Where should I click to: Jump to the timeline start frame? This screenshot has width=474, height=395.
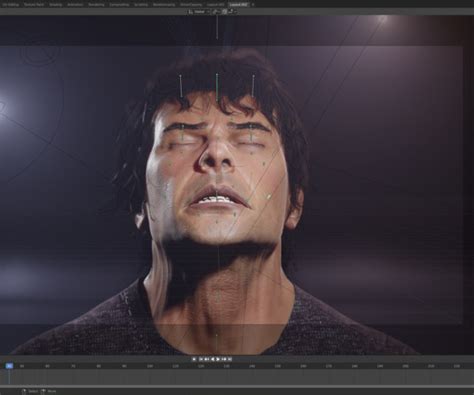point(201,359)
